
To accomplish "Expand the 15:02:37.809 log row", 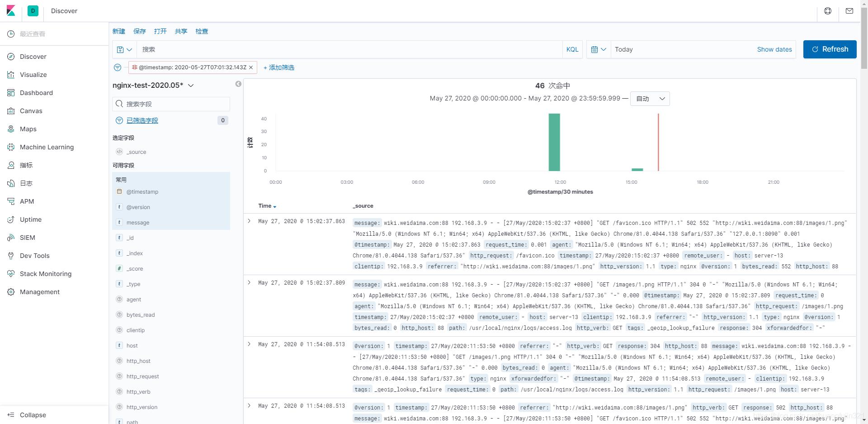I will coord(249,283).
